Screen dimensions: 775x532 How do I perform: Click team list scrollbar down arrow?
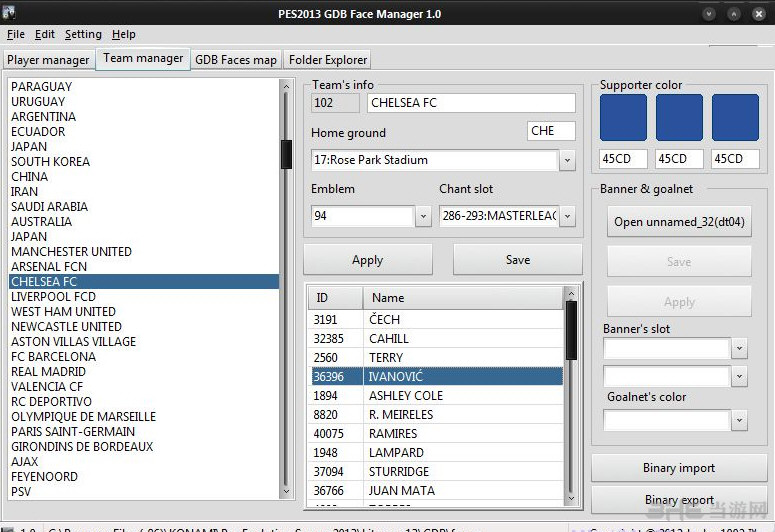pos(286,491)
